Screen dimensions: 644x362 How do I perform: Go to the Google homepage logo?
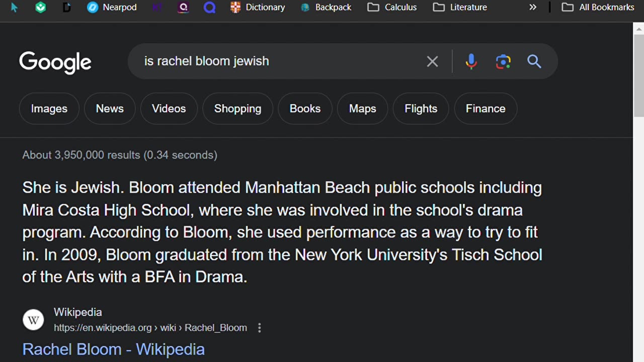[x=55, y=62]
